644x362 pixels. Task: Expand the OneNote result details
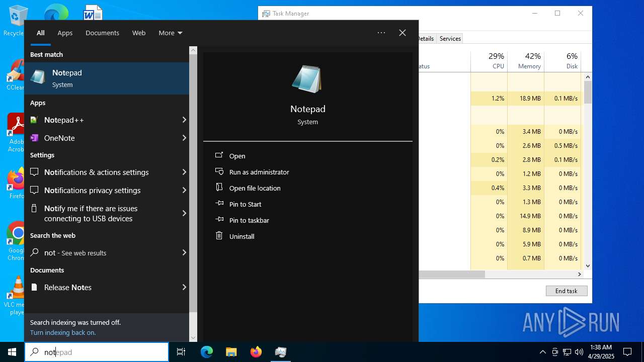coord(184,138)
